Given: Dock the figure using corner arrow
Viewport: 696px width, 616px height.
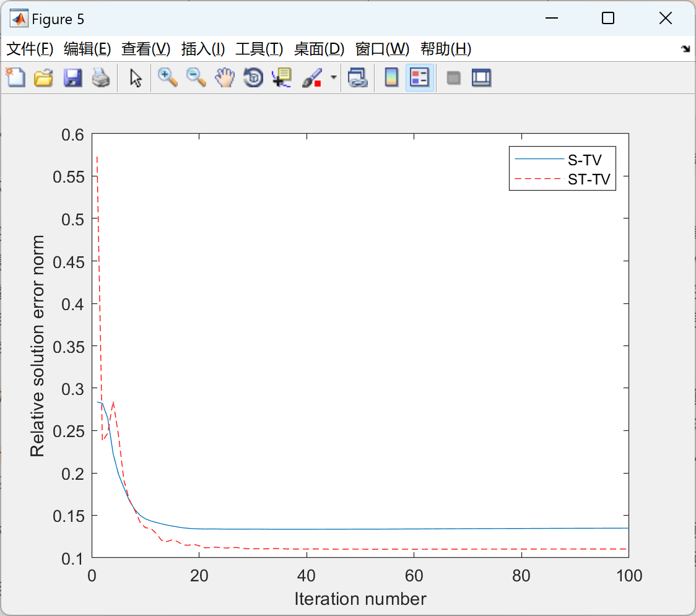Looking at the screenshot, I should [x=685, y=48].
